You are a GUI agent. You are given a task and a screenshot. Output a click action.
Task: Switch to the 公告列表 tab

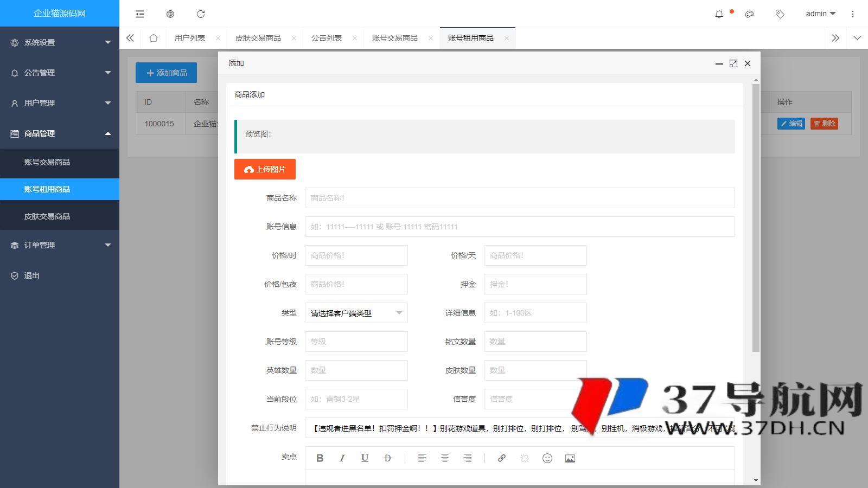click(x=326, y=37)
